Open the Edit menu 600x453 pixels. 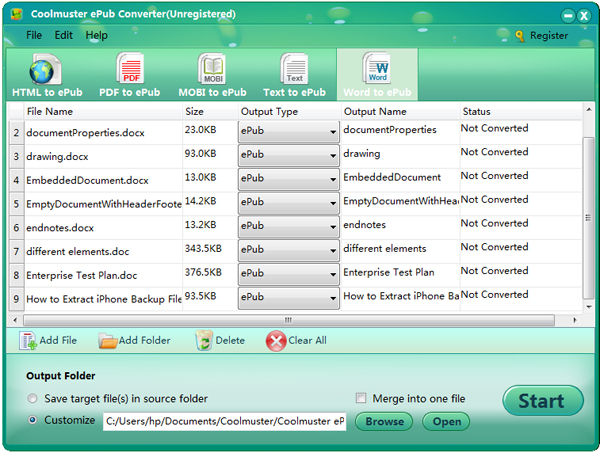tap(64, 35)
